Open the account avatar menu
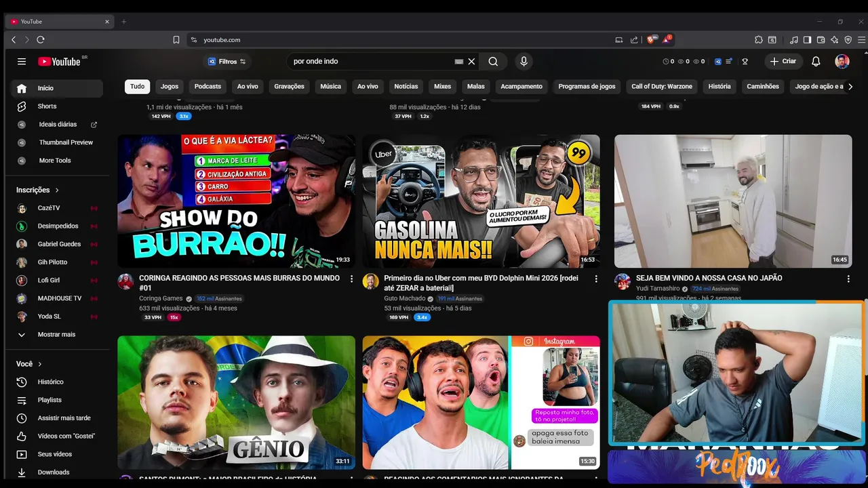 (842, 61)
